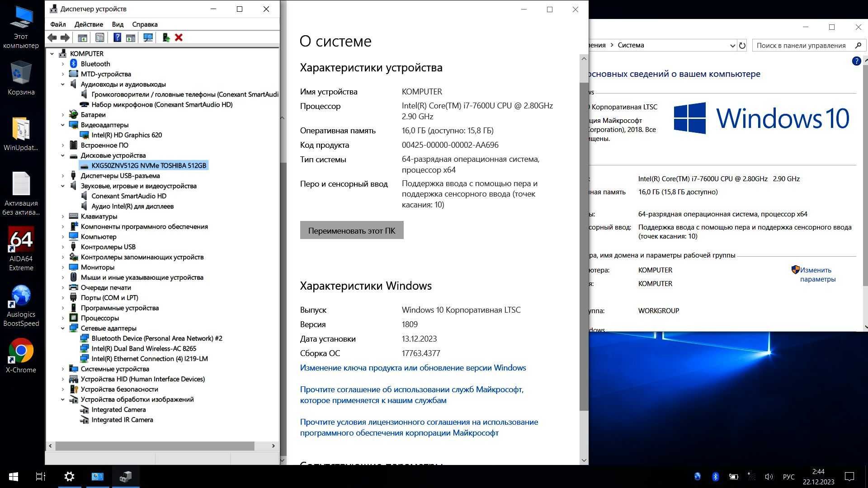Click the Back arrow in Device Manager toolbar
This screenshot has width=868, height=488.
click(x=52, y=38)
